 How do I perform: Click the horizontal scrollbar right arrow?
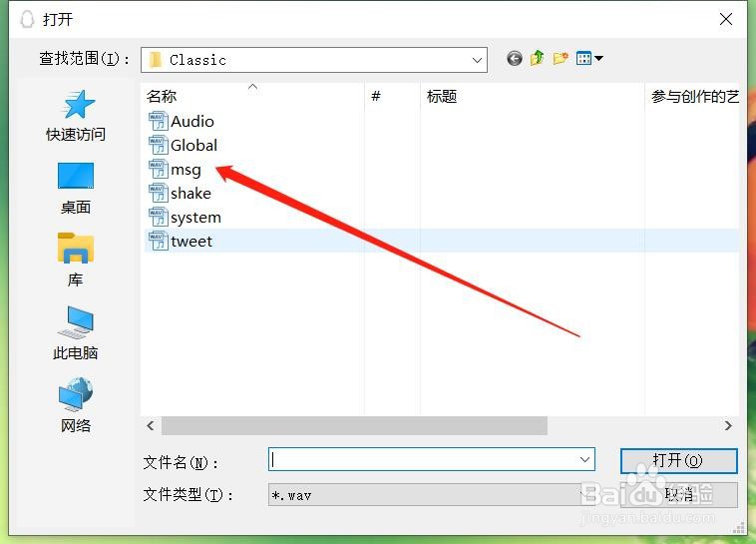[x=728, y=426]
